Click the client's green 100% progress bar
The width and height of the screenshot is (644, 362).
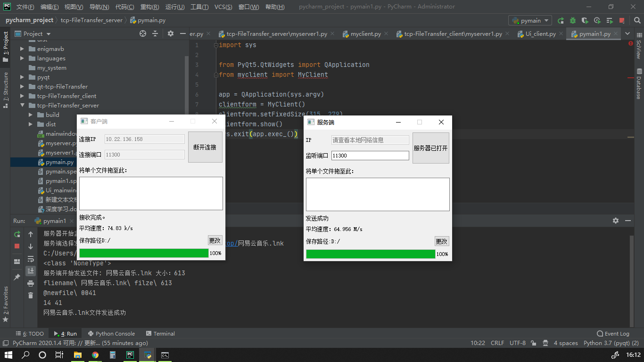tap(144, 253)
